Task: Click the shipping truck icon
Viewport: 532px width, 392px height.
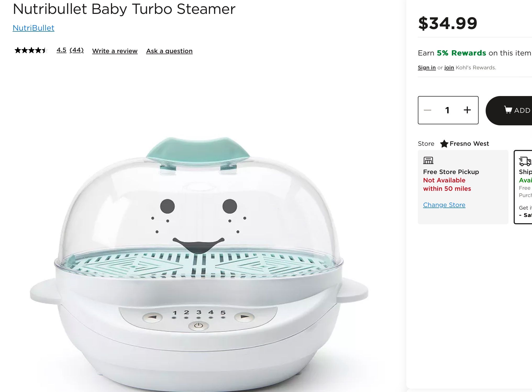Action: 525,161
